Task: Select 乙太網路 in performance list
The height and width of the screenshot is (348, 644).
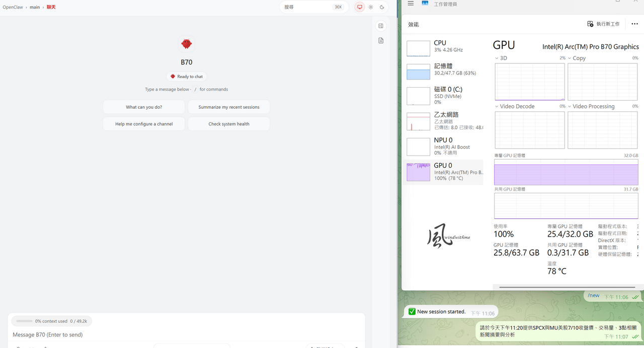Action: pyautogui.click(x=443, y=121)
